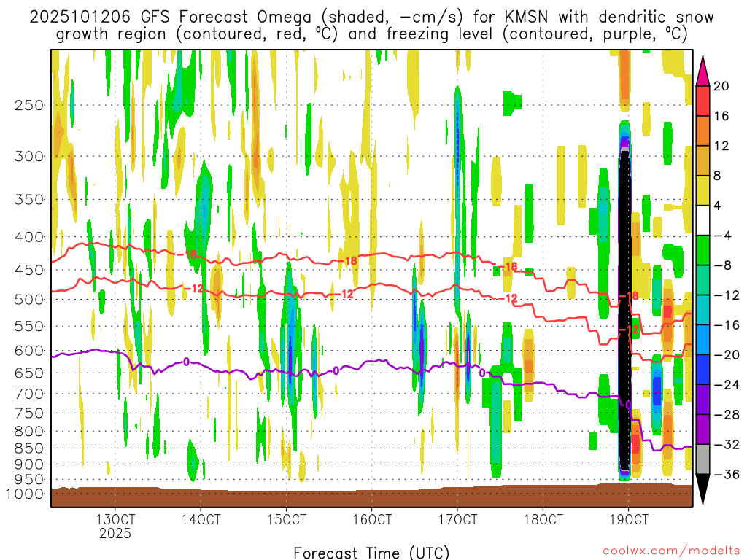Image resolution: width=747 pixels, height=560 pixels.
Task: Click the purple colorbar segment between -28 and -24
Action: pyautogui.click(x=703, y=400)
